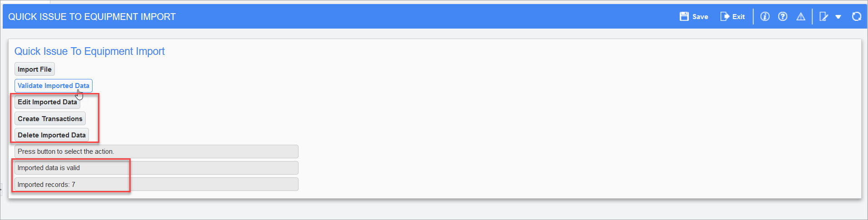Click the Save text label in the header
Viewport: 868px width, 220px height.
pyautogui.click(x=700, y=17)
